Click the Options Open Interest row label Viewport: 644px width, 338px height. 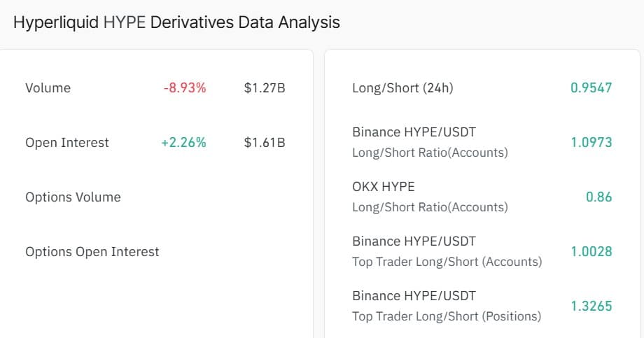click(x=92, y=252)
